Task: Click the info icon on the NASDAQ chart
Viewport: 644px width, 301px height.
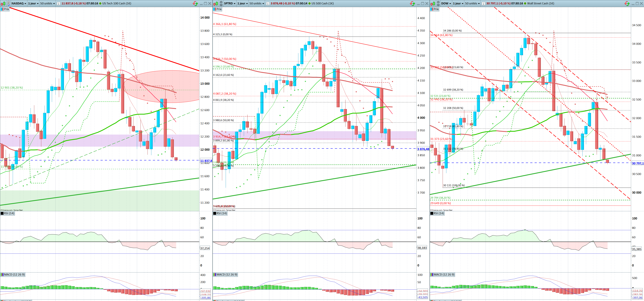Action: pyautogui.click(x=59, y=4)
